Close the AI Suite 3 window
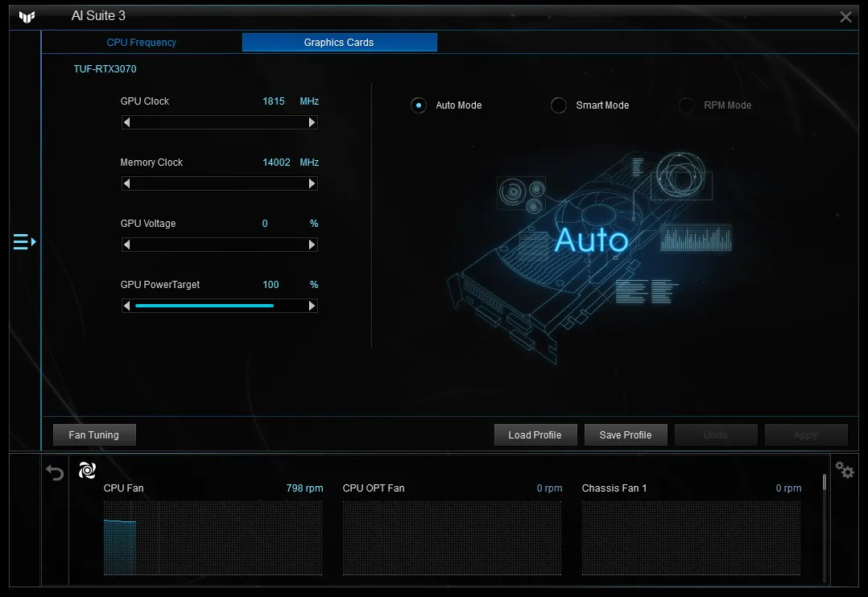 (x=845, y=17)
